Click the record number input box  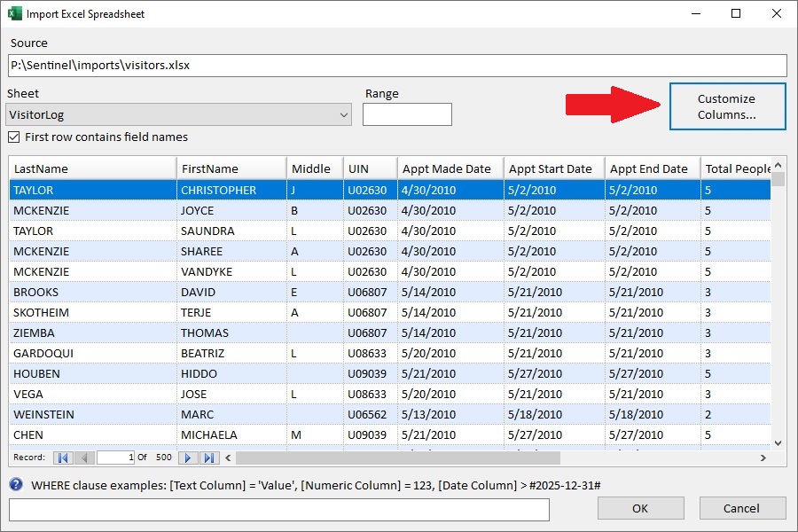116,458
